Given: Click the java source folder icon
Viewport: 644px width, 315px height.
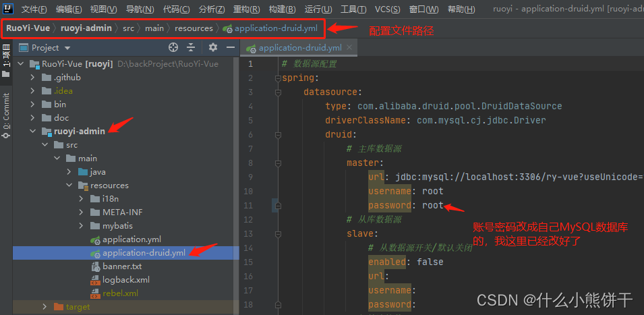Looking at the screenshot, I should click(83, 172).
